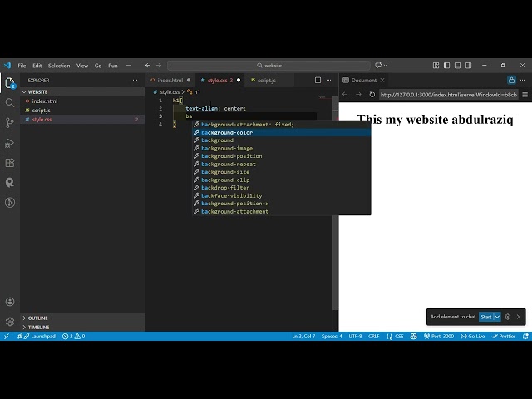Click the remote window icon in status bar
Screen dimensions: 532x399
(x=7, y=336)
